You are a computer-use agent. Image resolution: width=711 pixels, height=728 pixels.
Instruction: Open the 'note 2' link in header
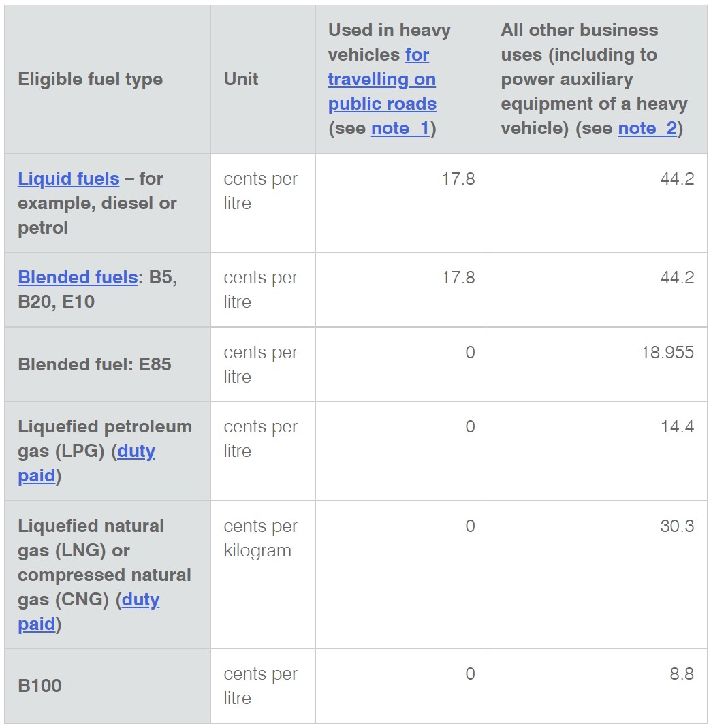click(x=648, y=128)
